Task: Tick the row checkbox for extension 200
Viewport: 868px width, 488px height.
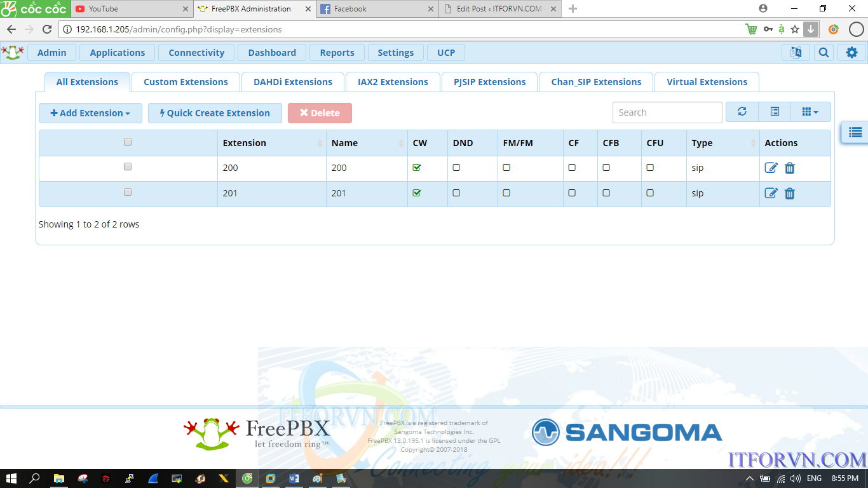Action: [128, 166]
